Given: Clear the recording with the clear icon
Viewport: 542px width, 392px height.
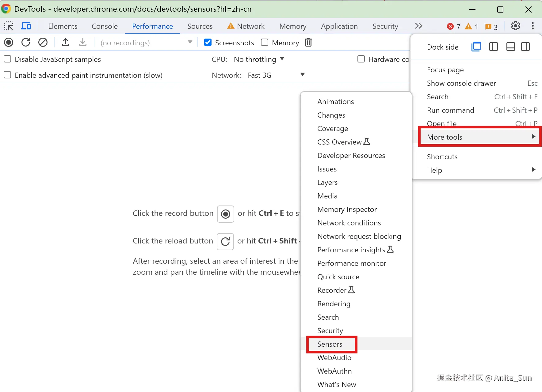Looking at the screenshot, I should point(43,42).
